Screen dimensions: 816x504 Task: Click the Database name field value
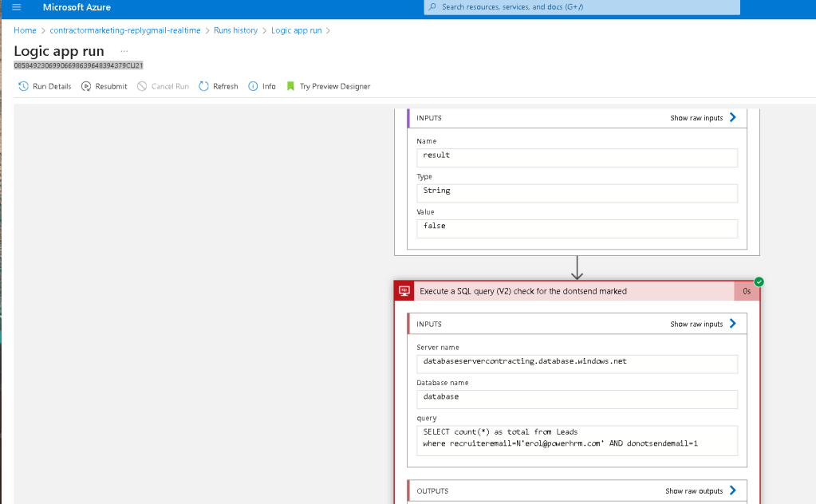tap(577, 399)
